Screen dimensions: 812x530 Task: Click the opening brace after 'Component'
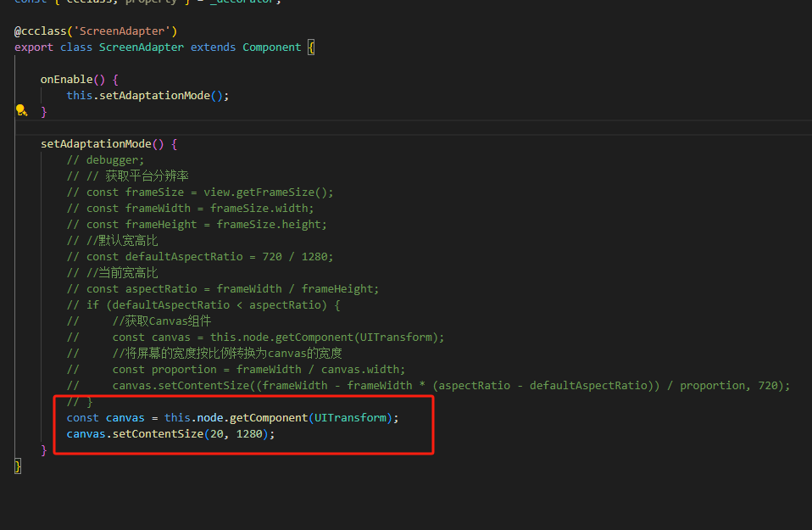pyautogui.click(x=311, y=47)
